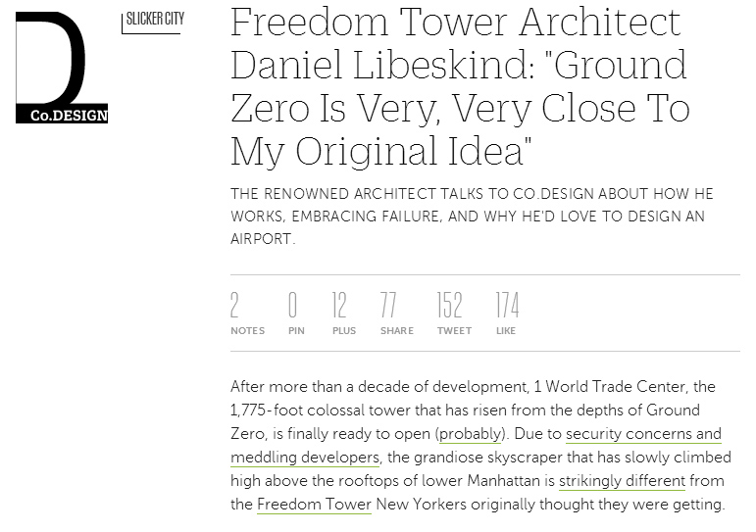Click the Tweet counter showing 152

(x=453, y=314)
